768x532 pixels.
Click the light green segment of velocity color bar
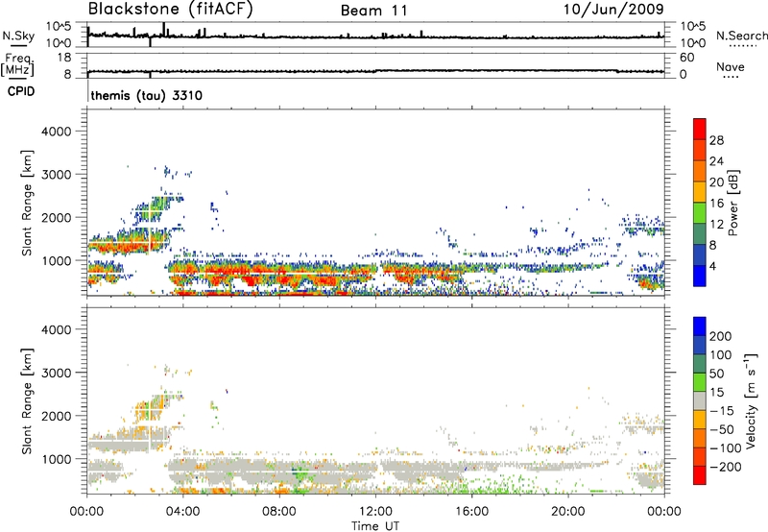pos(700,382)
